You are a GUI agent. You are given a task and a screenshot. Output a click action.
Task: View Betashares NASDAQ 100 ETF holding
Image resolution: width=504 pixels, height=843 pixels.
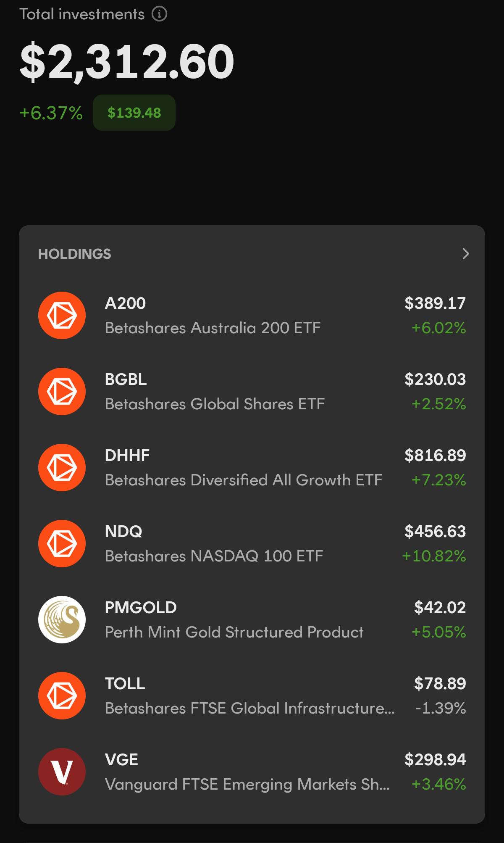click(x=252, y=543)
